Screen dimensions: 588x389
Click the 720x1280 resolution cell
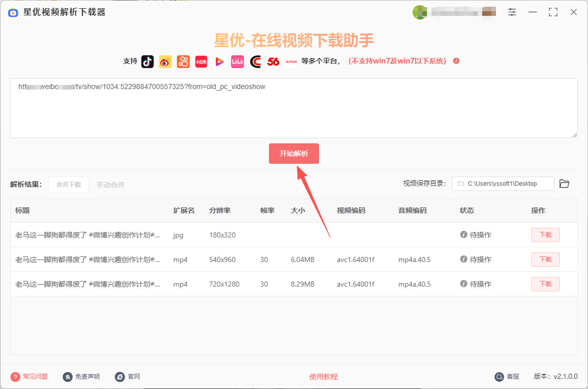[224, 284]
